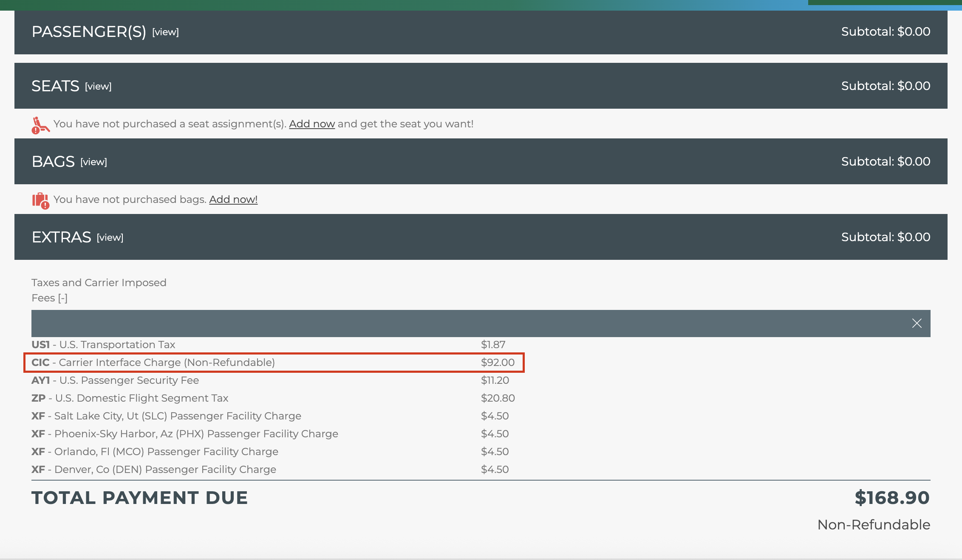Expand the Bags view link

pos(93,162)
